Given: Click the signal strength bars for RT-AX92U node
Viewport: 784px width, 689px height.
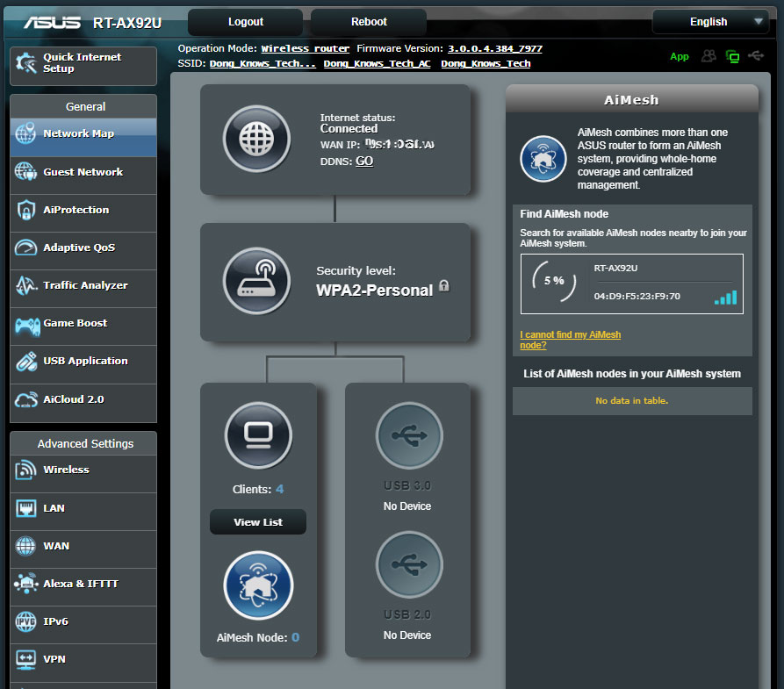Looking at the screenshot, I should (x=725, y=298).
